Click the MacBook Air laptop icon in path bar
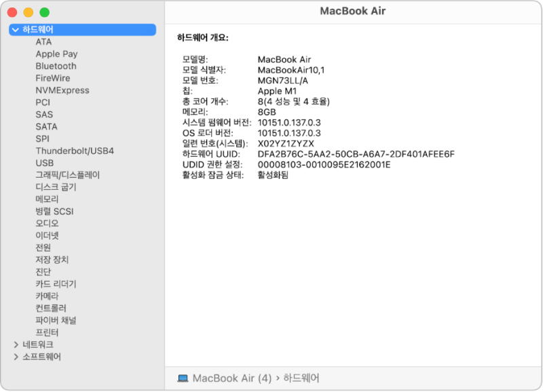 pos(183,378)
